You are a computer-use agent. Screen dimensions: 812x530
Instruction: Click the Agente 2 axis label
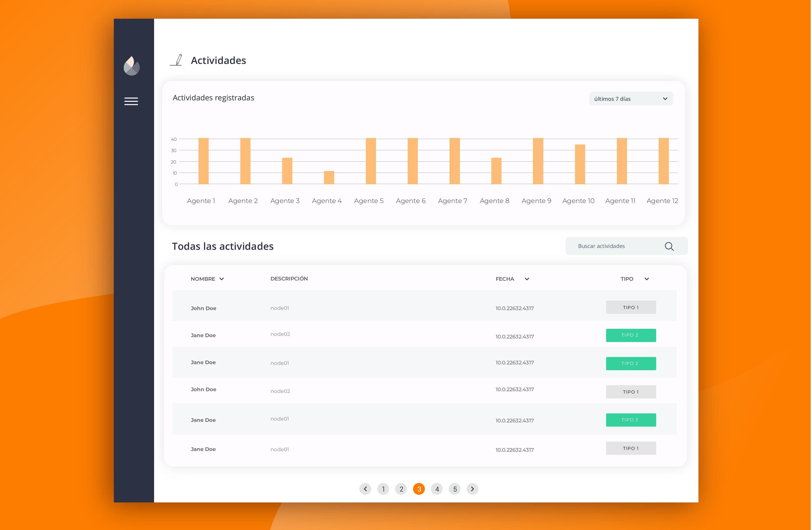243,201
